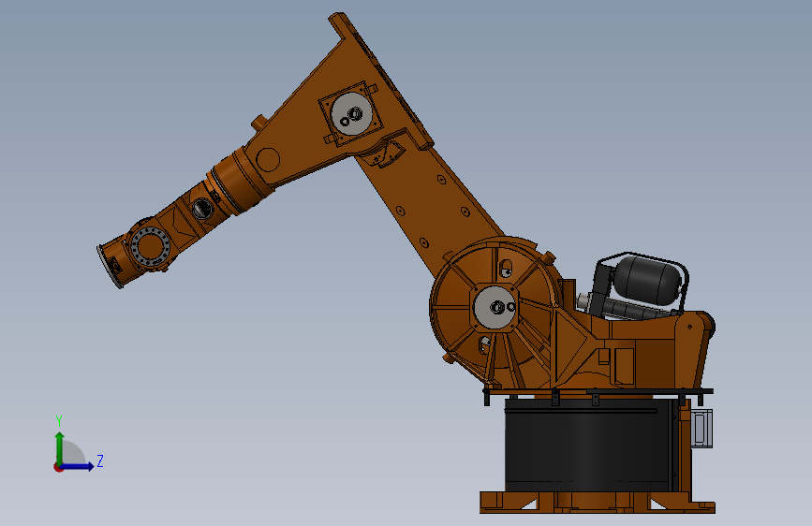Select the gray connector box on the base side
Screen dimensions: 812x526
[701, 428]
